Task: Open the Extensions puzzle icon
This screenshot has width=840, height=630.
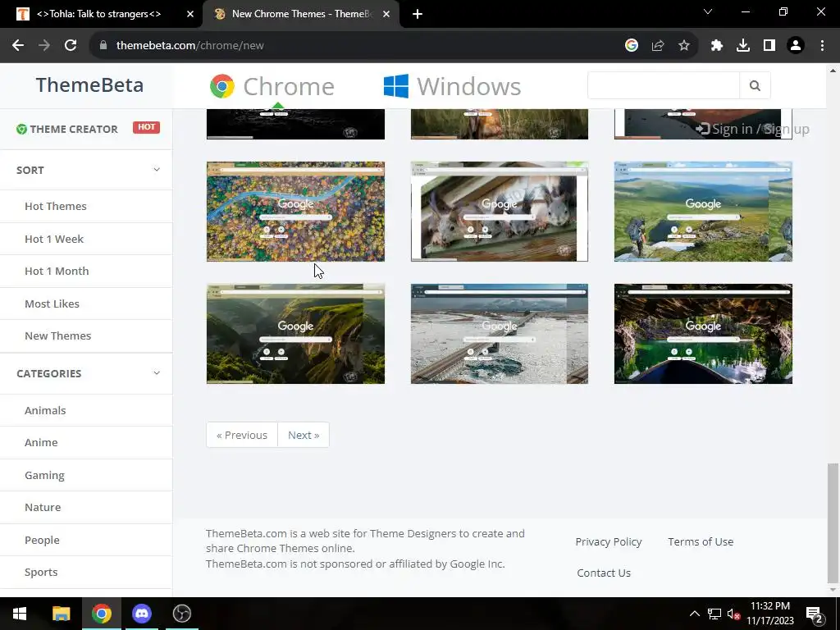Action: click(x=717, y=46)
